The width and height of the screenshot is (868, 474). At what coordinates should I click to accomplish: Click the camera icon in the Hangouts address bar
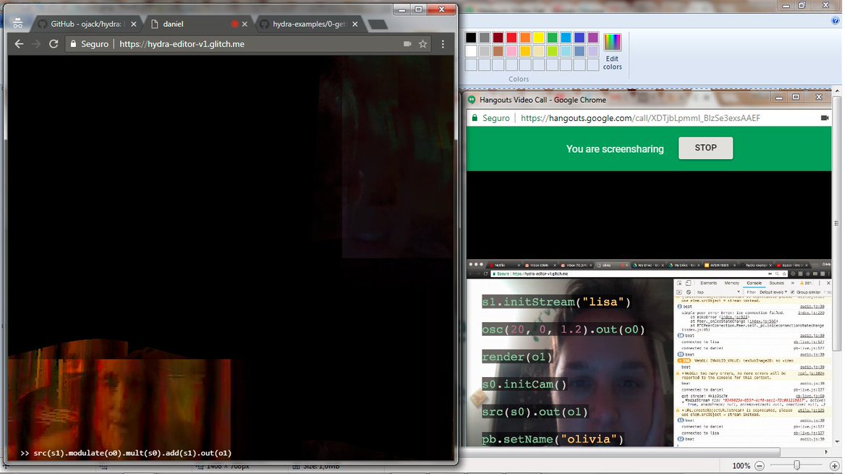point(823,119)
